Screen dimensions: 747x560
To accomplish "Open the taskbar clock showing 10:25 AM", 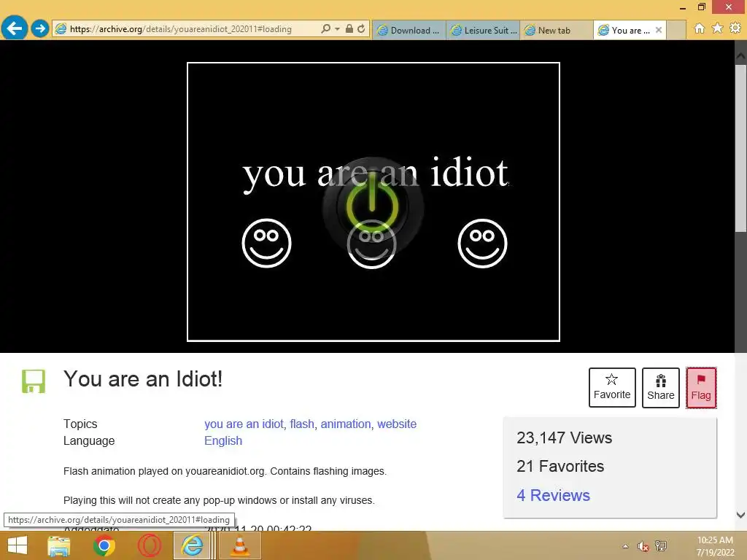I will (x=715, y=546).
